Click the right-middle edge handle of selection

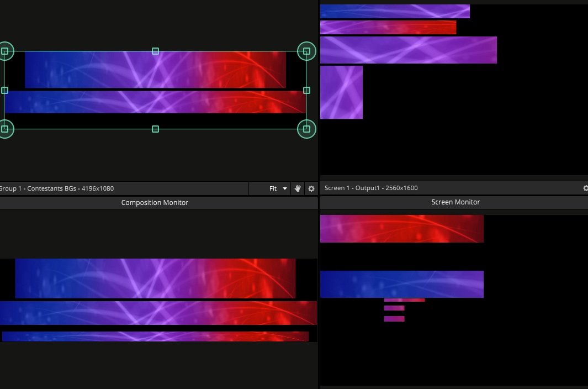tap(307, 90)
